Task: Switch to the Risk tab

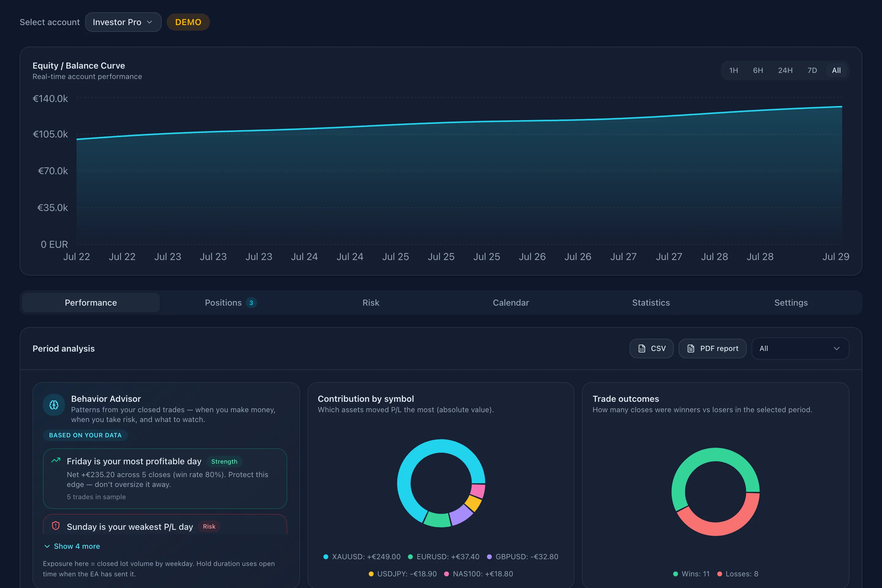Action: pyautogui.click(x=371, y=303)
